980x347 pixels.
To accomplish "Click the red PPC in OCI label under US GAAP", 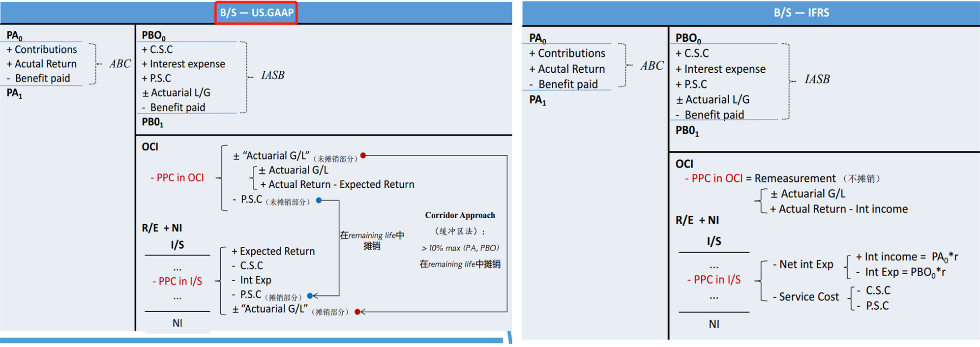I will [x=177, y=178].
